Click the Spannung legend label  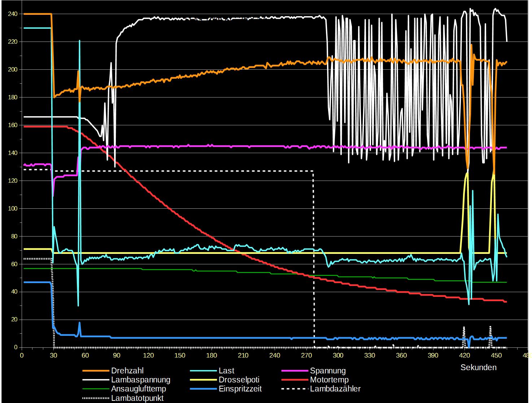coord(327,371)
